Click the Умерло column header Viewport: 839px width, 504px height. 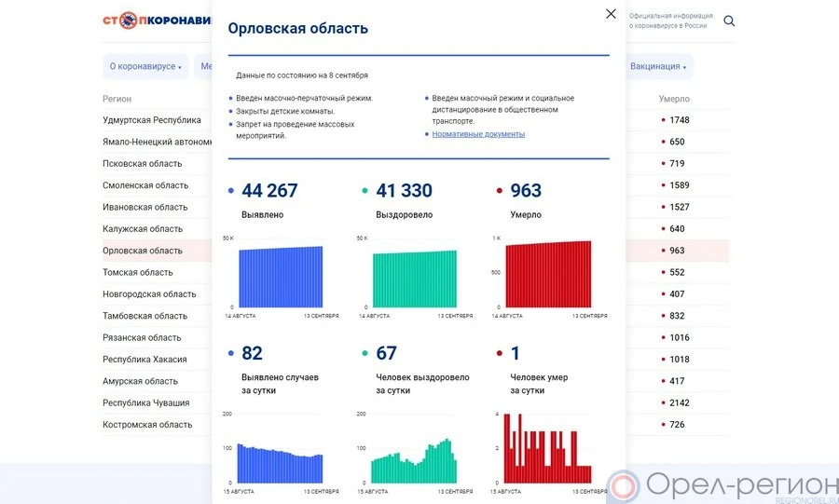click(674, 99)
